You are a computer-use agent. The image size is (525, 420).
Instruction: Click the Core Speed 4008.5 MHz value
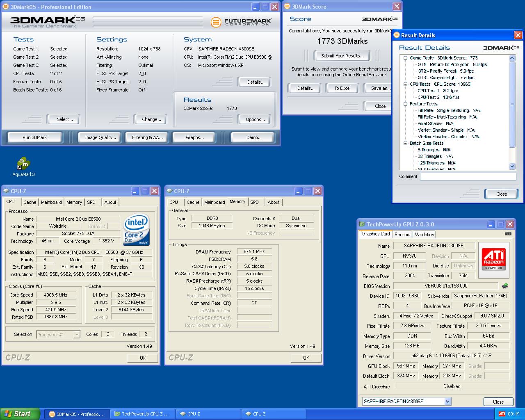click(x=56, y=295)
